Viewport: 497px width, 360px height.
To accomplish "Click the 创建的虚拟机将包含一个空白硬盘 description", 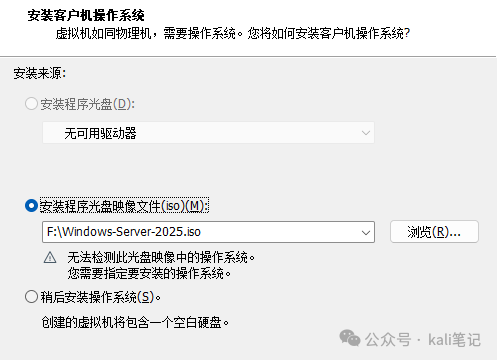I will (x=135, y=322).
